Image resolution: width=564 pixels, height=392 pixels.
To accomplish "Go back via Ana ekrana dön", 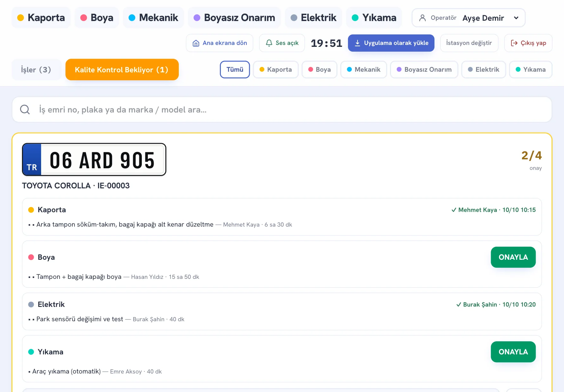I will 220,43.
